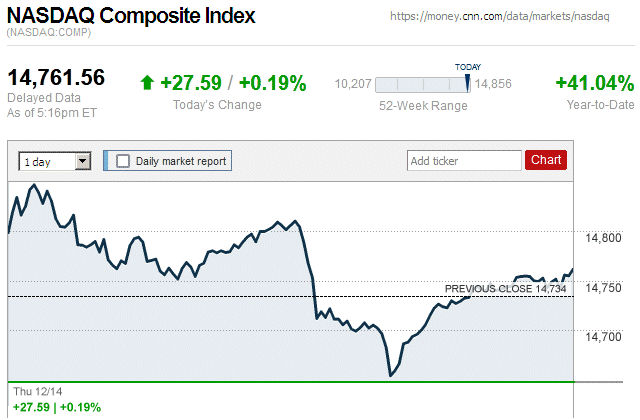Click the 52-week high value 14,856
The height and width of the screenshot is (420, 640).
pos(494,85)
